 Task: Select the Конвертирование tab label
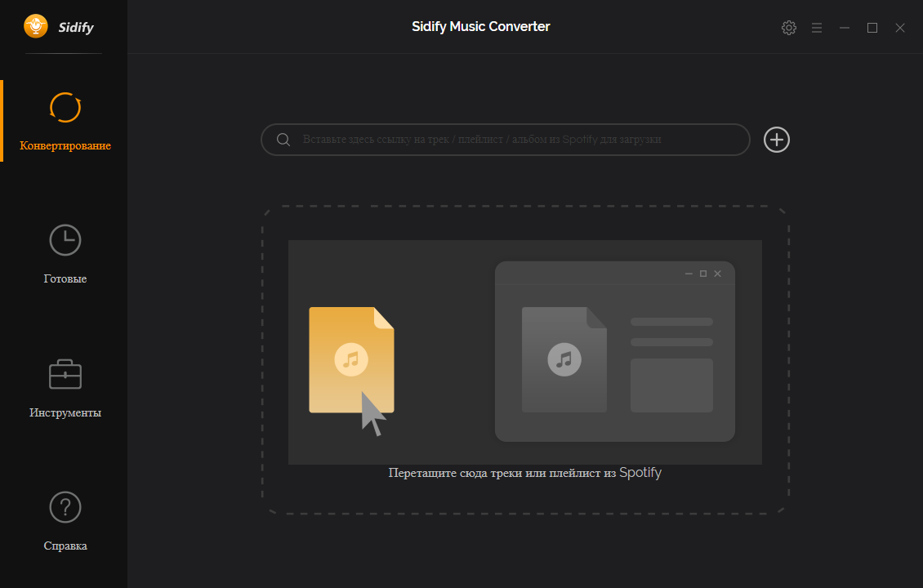pos(65,146)
